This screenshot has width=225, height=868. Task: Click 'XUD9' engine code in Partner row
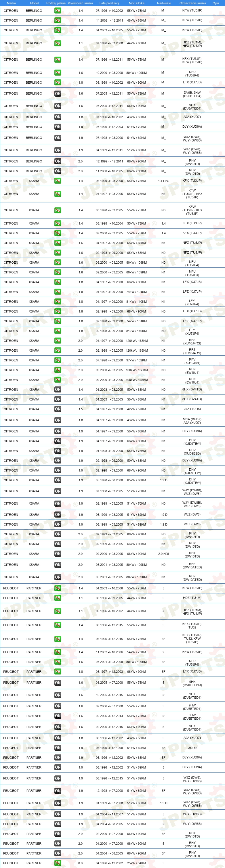pyautogui.click(x=192, y=748)
